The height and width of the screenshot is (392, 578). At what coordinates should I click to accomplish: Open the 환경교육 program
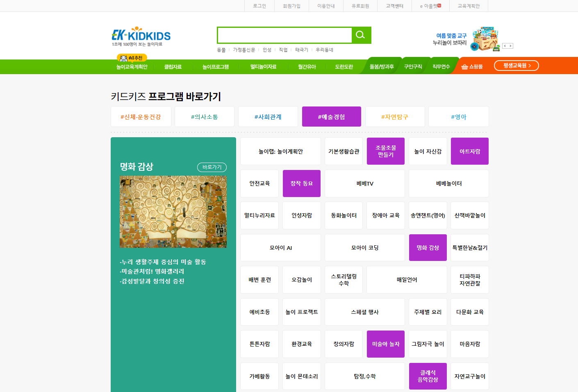[302, 344]
